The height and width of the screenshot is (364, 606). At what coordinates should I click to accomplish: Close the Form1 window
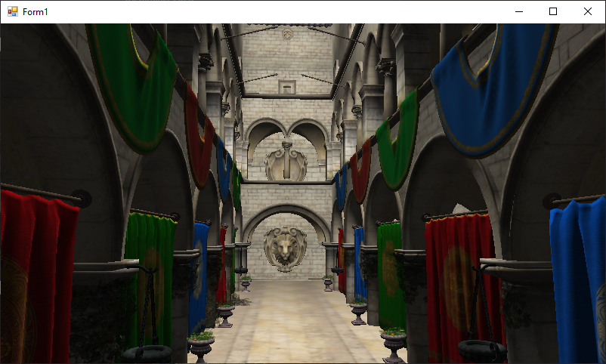tap(588, 12)
